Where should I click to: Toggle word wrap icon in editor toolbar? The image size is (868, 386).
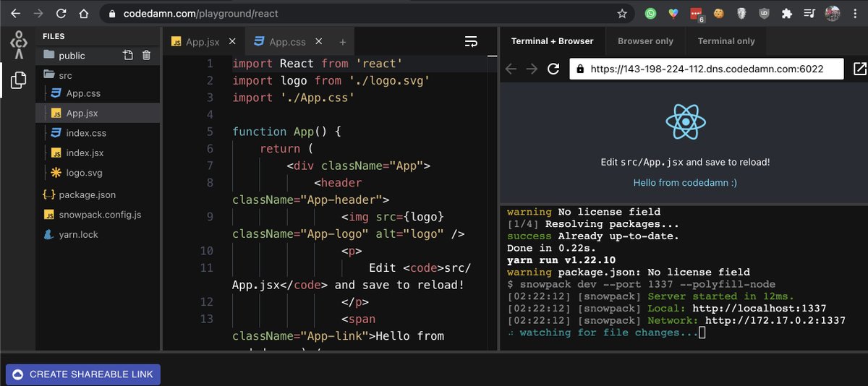pos(471,42)
